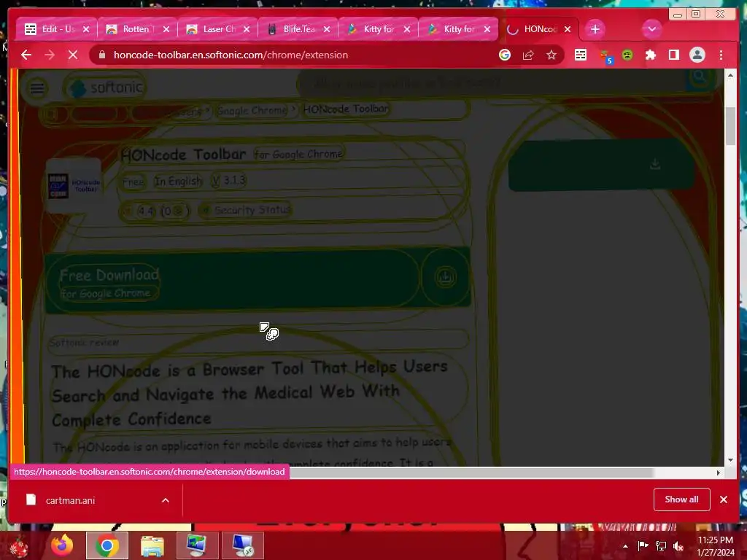The image size is (747, 560).
Task: Click scrollbar down arrow
Action: click(x=730, y=460)
